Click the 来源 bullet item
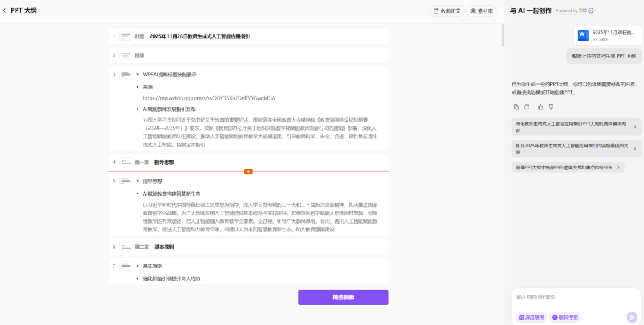The width and height of the screenshot is (644, 325). tap(147, 88)
